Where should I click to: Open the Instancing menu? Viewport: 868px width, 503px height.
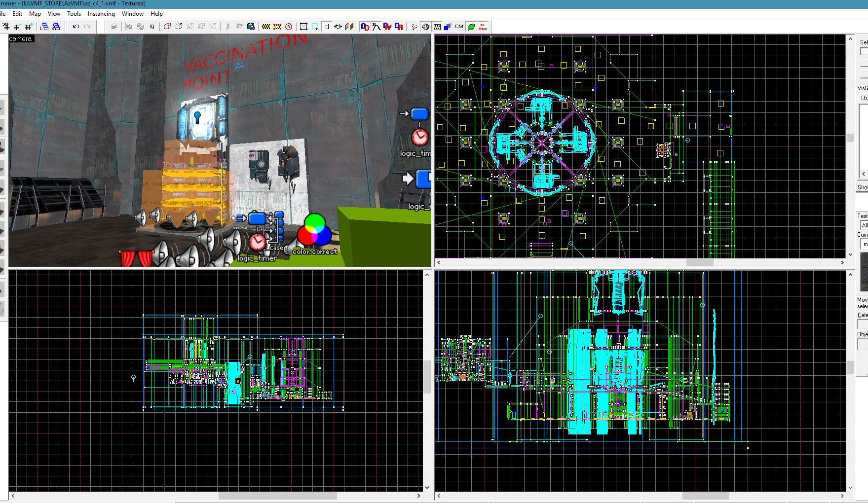click(x=101, y=14)
